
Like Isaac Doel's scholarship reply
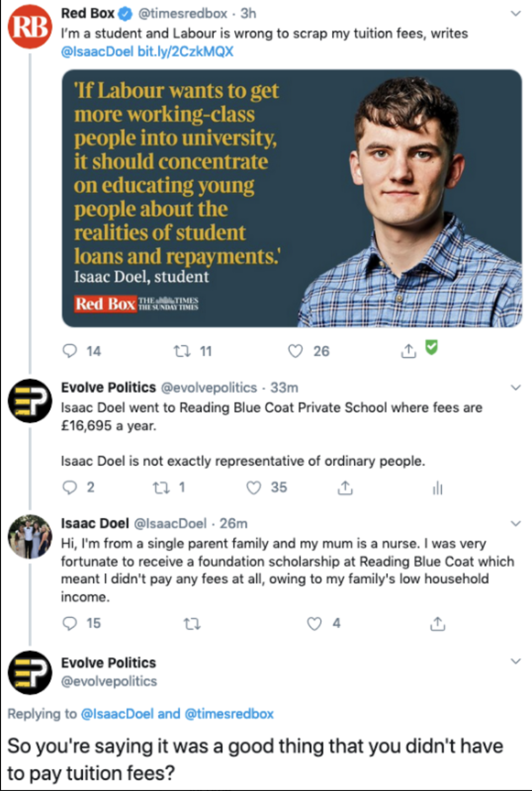coord(314,623)
